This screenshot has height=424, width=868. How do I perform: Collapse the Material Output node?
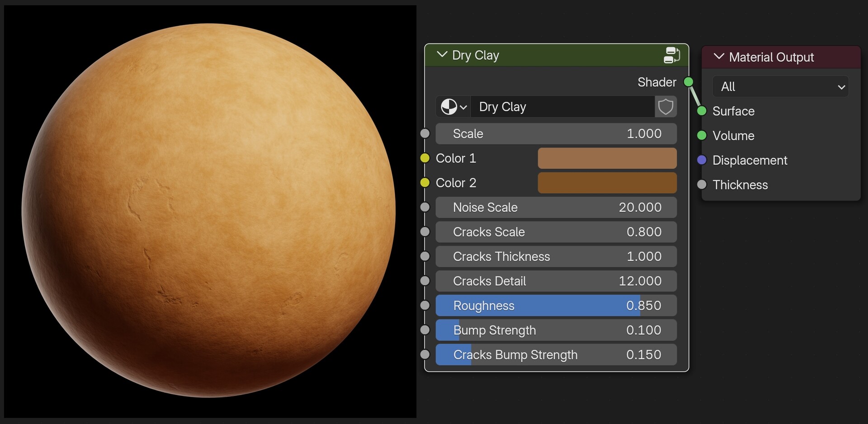click(718, 57)
